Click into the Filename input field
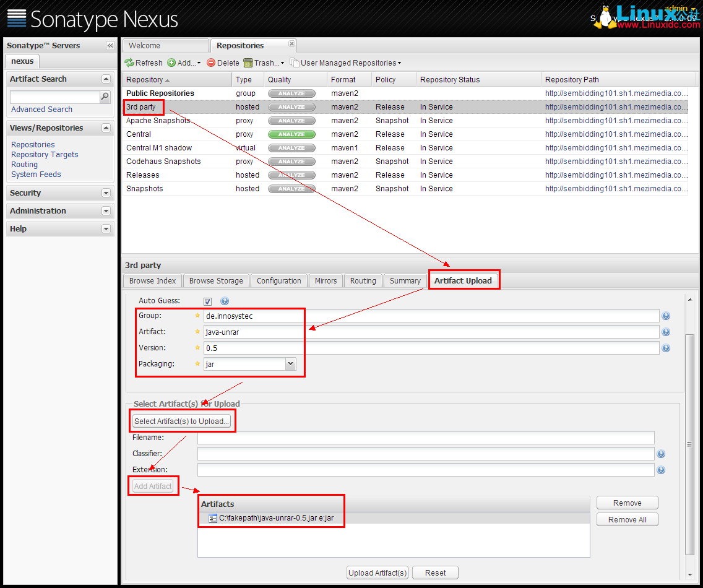This screenshot has height=588, width=703. (426, 438)
